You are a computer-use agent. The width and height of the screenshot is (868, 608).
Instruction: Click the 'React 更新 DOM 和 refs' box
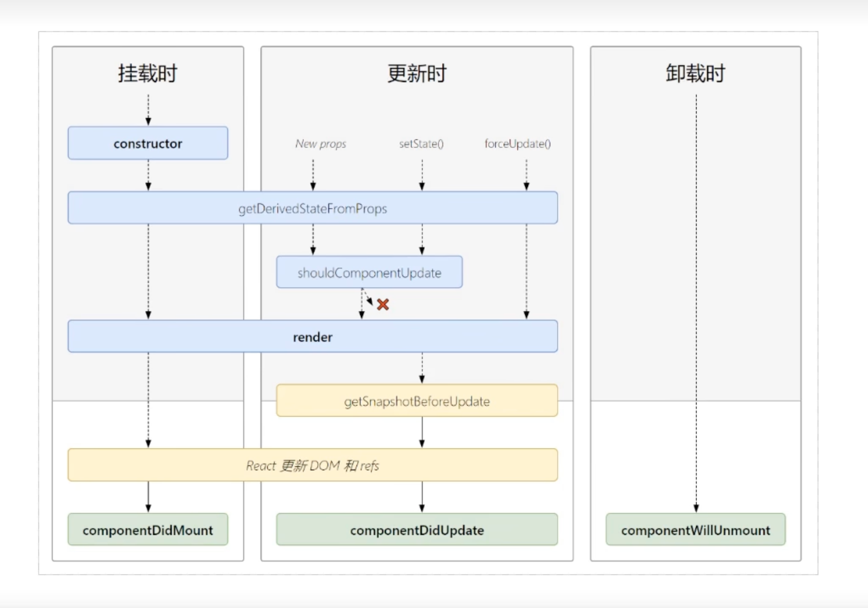312,466
